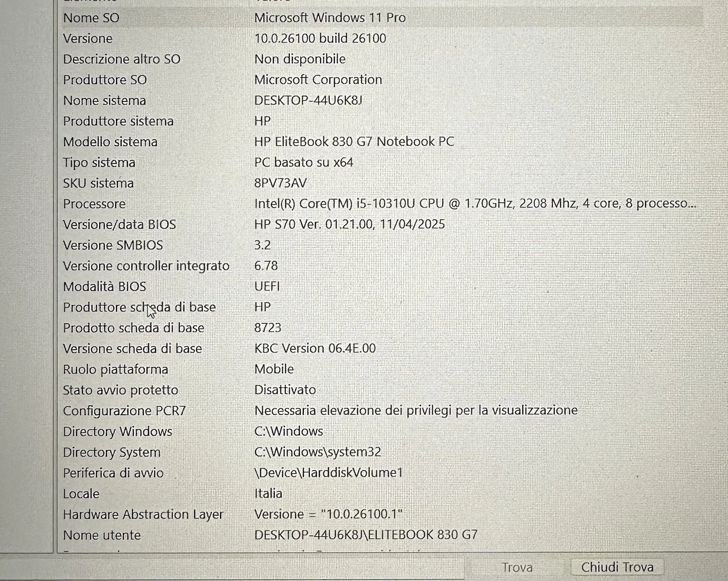Image resolution: width=728 pixels, height=581 pixels.
Task: Select value Necessaria elevazione dei privilegi
Action: 416,411
